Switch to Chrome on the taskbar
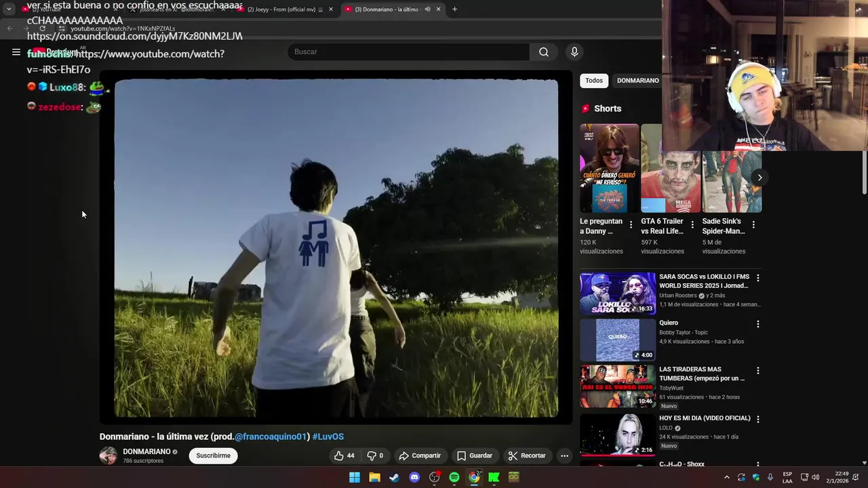This screenshot has width=868, height=488. click(474, 477)
